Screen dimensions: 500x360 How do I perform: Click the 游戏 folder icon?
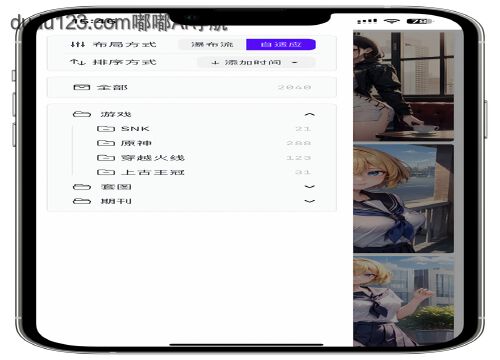[x=82, y=114]
